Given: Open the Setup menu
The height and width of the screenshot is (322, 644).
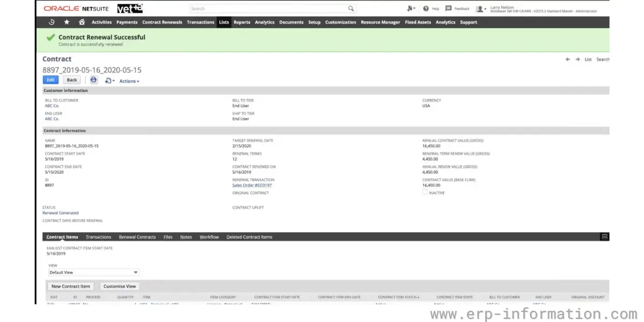Looking at the screenshot, I should (x=314, y=22).
